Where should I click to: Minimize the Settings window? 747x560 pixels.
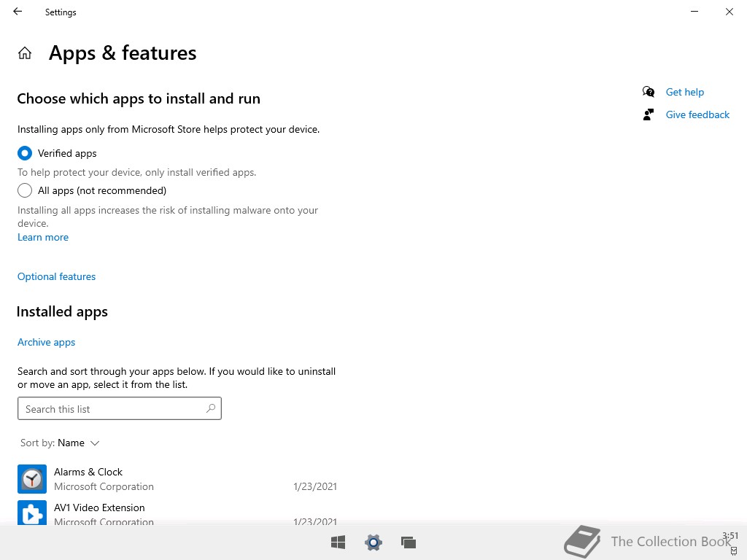[x=694, y=12]
